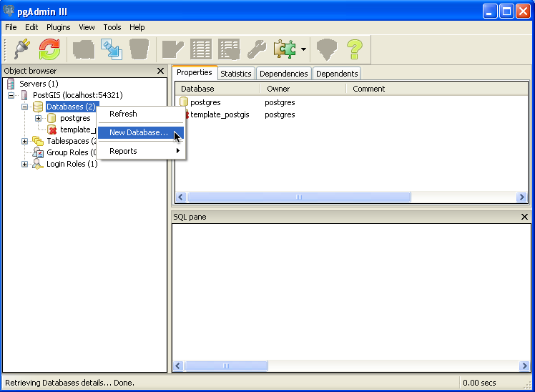Open the Edit menu
This screenshot has height=392, width=535.
tap(31, 27)
